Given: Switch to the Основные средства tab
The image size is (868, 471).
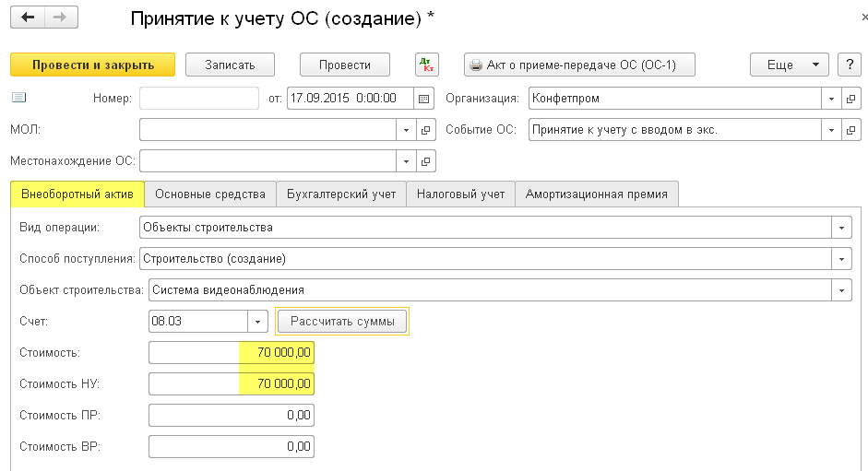Looking at the screenshot, I should pyautogui.click(x=210, y=194).
